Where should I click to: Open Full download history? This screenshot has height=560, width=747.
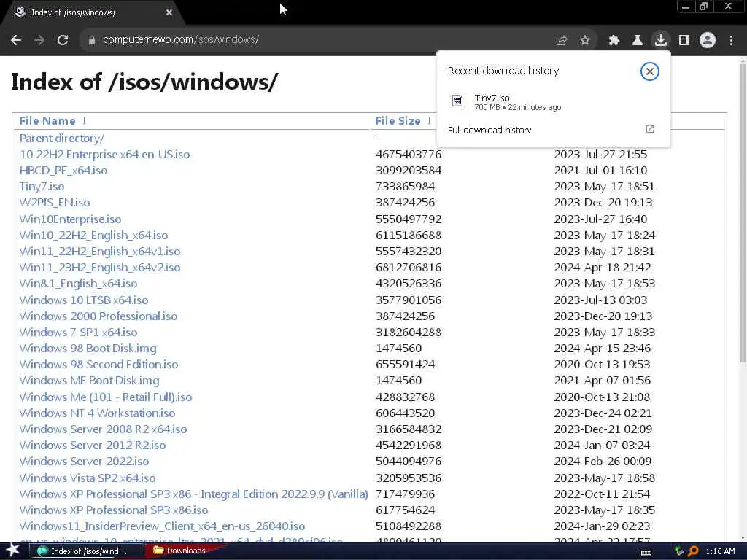pos(489,130)
